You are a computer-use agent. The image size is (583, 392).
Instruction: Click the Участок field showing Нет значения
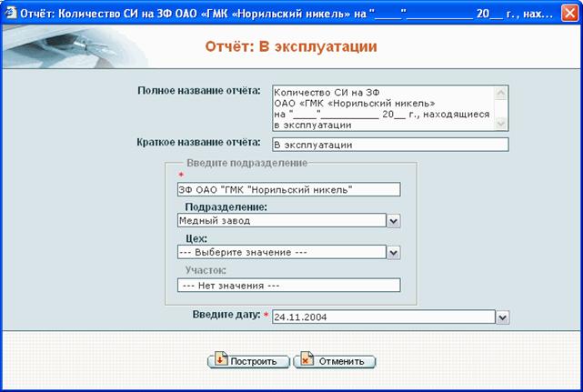(x=289, y=286)
